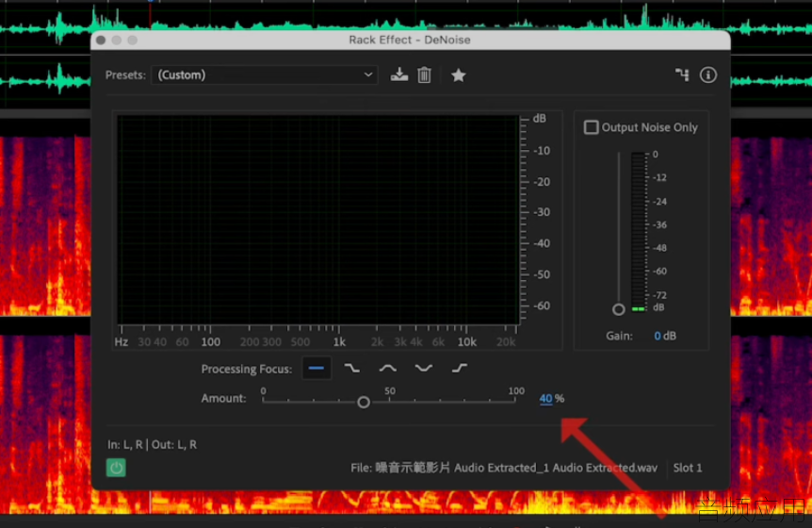Click the '10k' frequency axis label

466,342
